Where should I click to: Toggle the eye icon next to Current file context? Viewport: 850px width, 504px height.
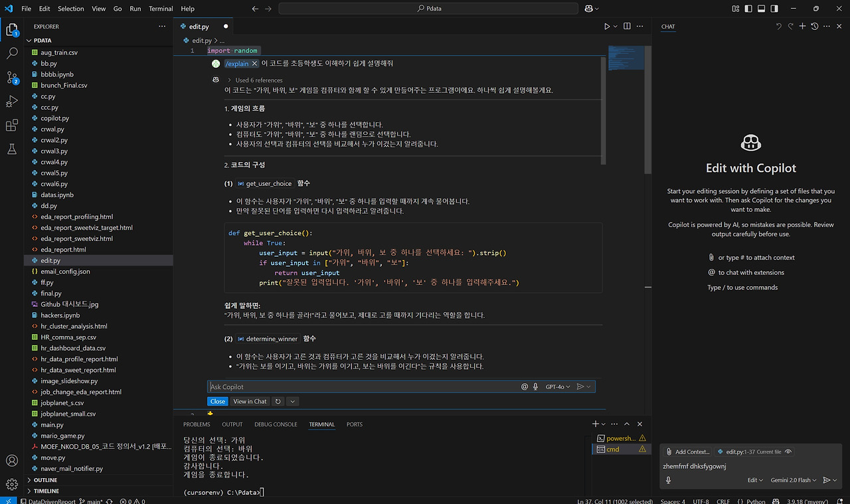[788, 451]
